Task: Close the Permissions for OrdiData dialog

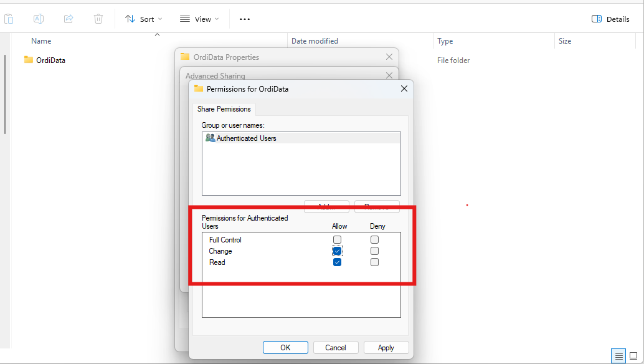Action: pos(404,89)
